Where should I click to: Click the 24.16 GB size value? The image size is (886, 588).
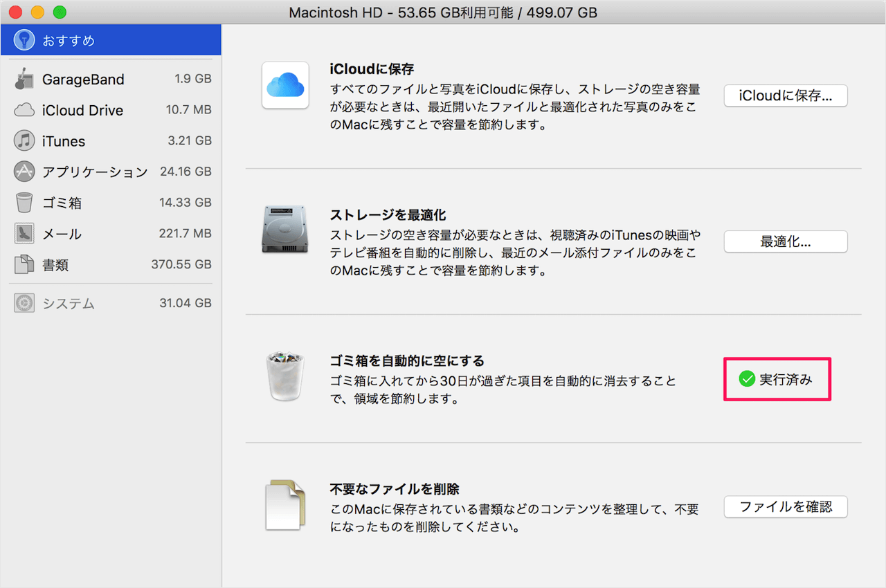186,172
